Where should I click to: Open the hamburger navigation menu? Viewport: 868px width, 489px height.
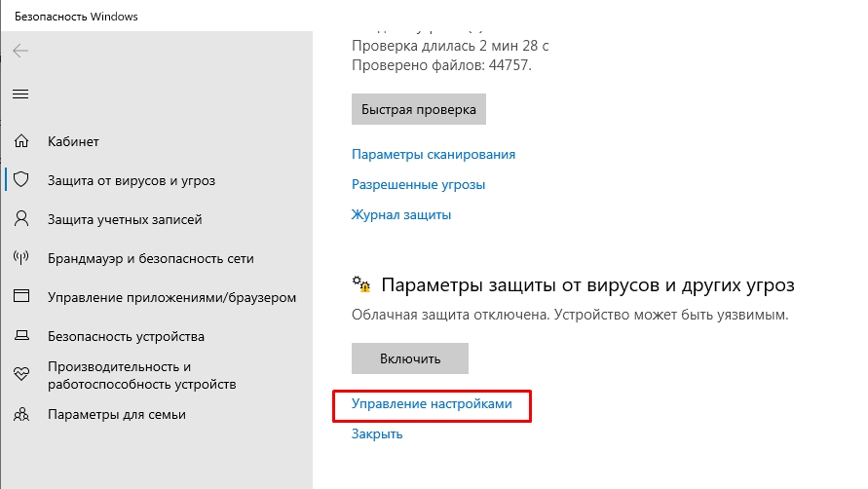tap(20, 94)
